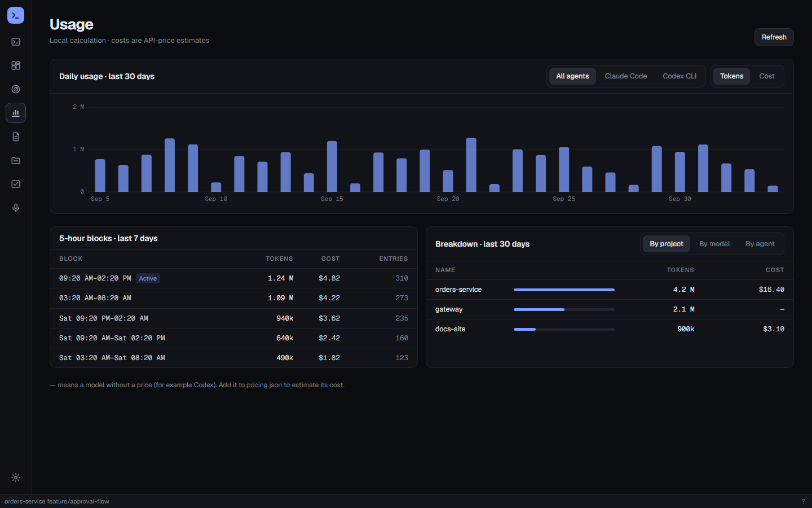Switch chart to Tokens view
812x508 pixels.
(731, 76)
